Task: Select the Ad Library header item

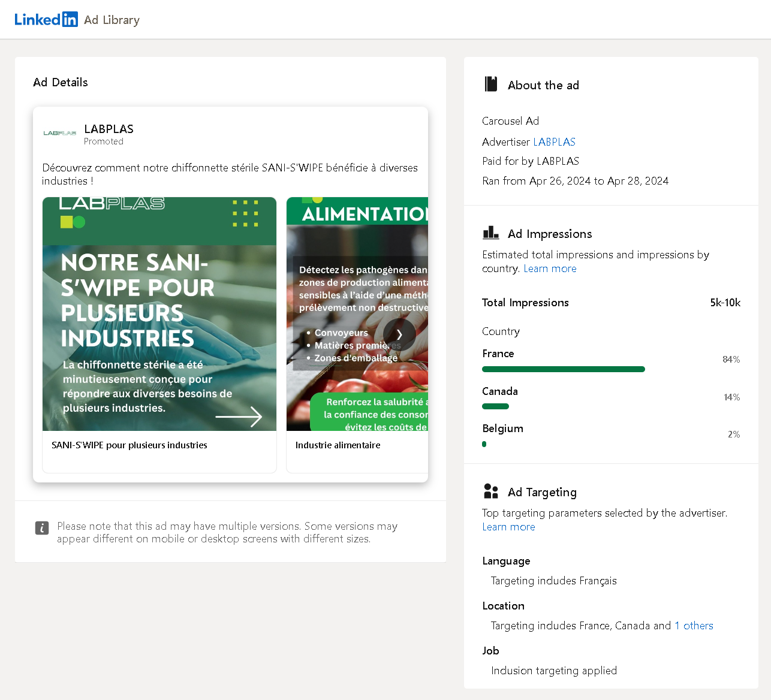Action: click(x=112, y=19)
